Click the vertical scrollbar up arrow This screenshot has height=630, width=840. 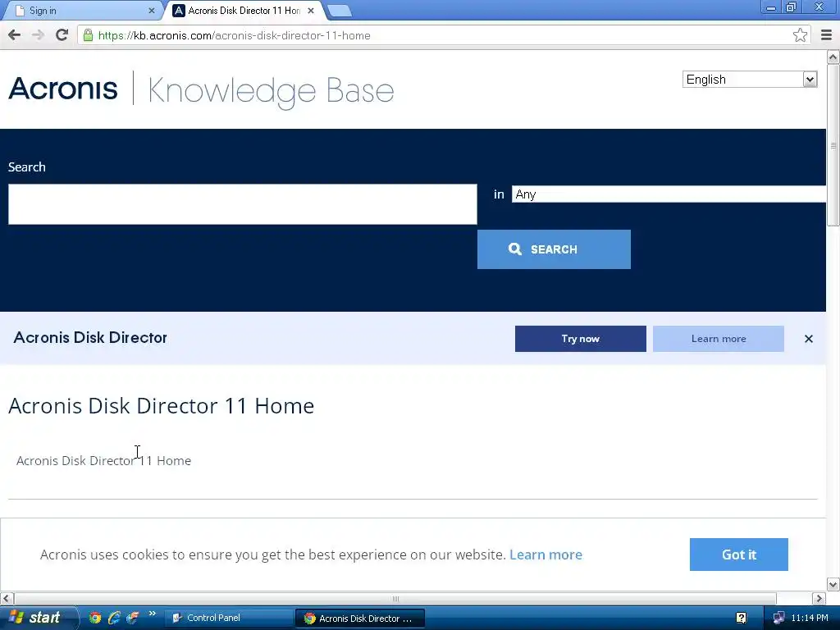coord(833,57)
